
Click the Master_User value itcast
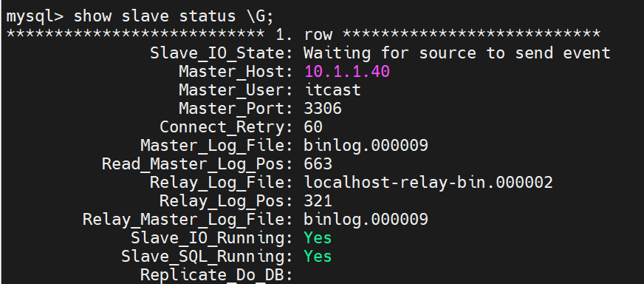pyautogui.click(x=332, y=90)
